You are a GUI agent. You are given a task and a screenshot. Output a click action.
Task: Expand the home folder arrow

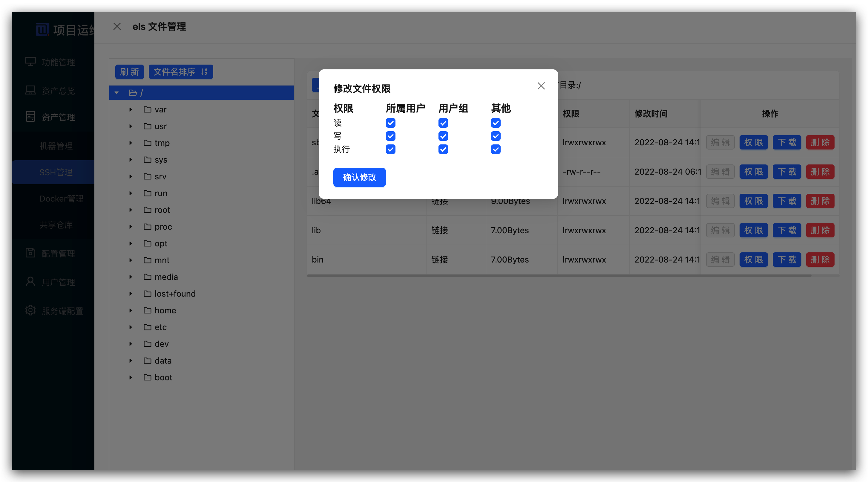pyautogui.click(x=131, y=310)
